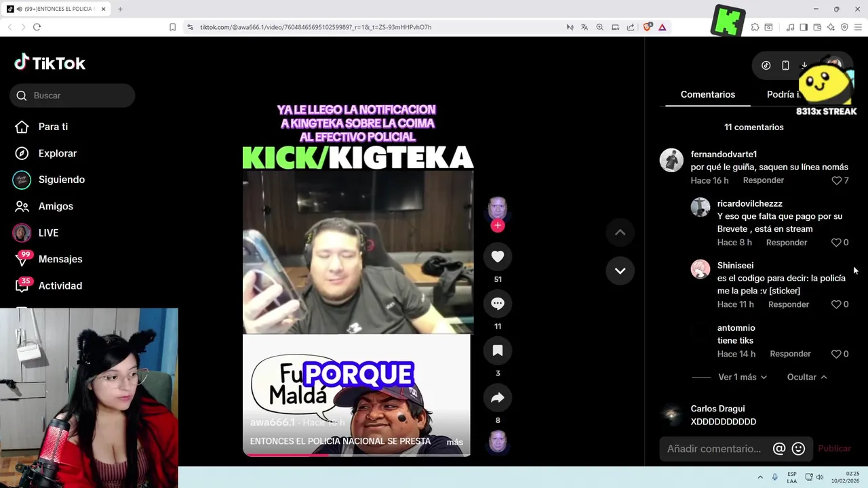
Task: Open the Brave wallet icon
Action: 817,27
